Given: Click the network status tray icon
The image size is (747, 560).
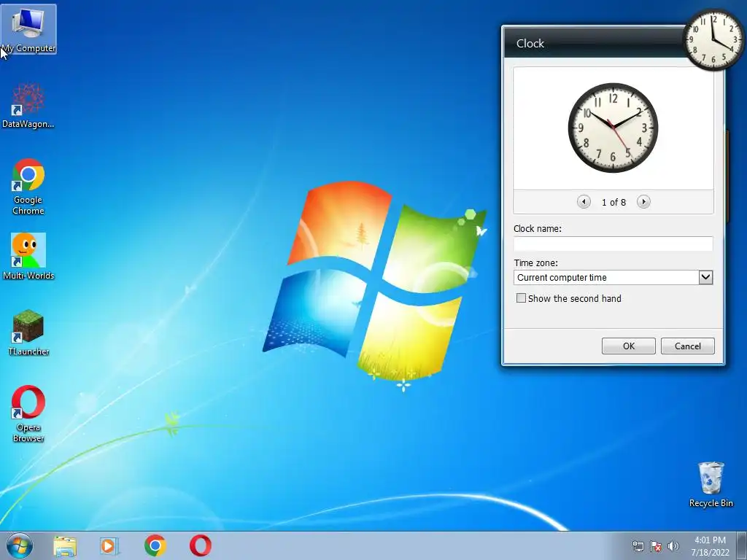Looking at the screenshot, I should point(638,547).
